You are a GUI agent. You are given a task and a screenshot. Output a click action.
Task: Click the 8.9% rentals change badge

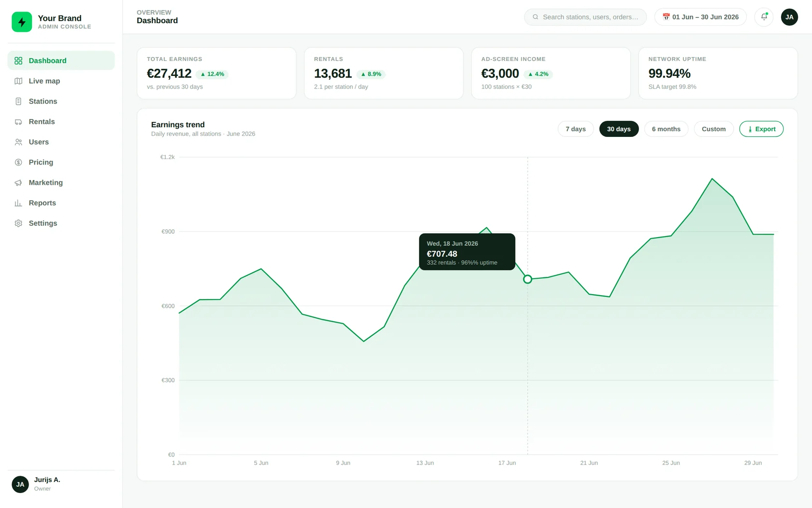point(371,74)
